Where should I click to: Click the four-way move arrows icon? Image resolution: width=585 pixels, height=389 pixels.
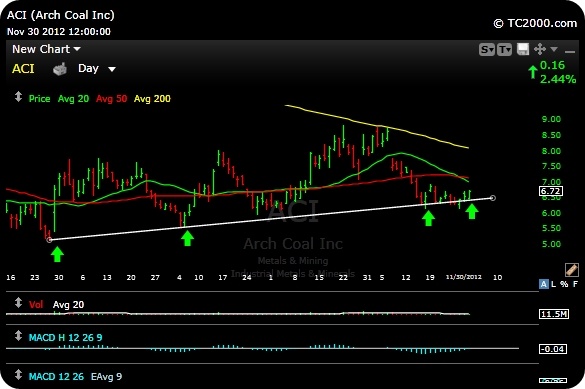pyautogui.click(x=540, y=49)
